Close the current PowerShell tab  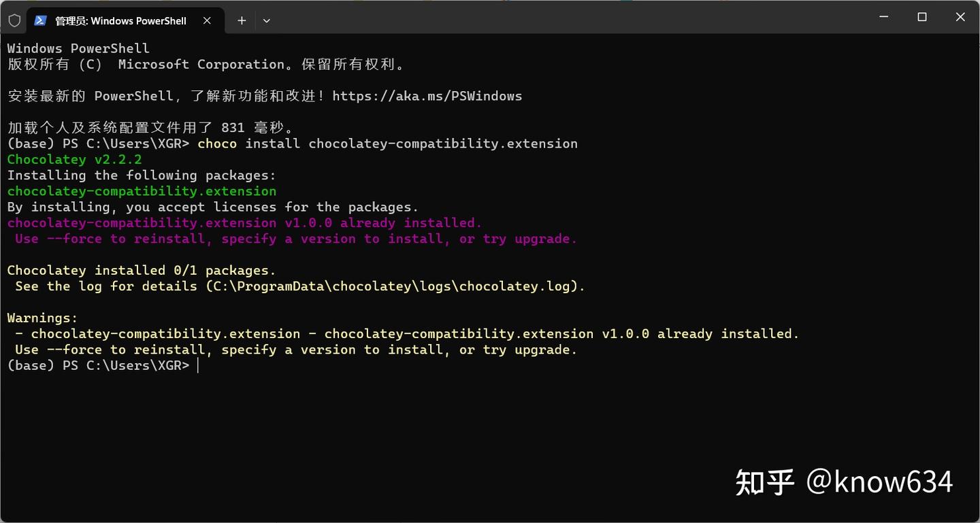coord(207,20)
